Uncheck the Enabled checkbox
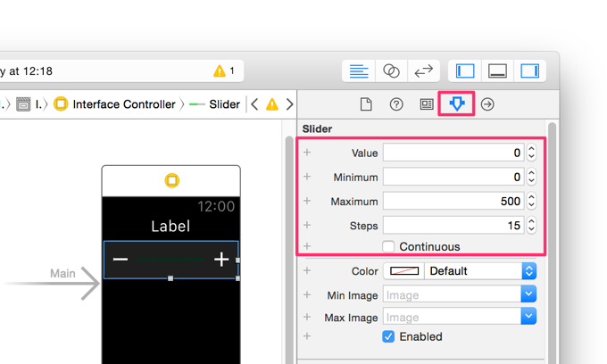 coord(388,336)
